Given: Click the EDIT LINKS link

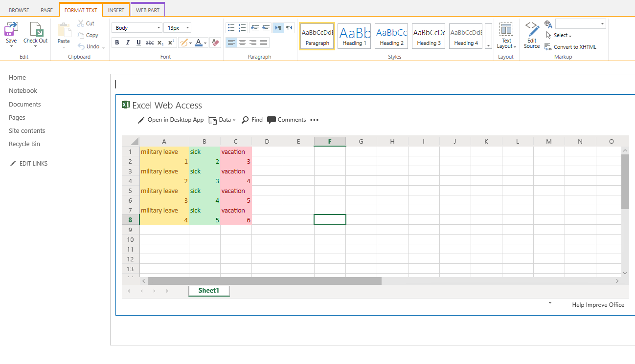Looking at the screenshot, I should click(x=29, y=163).
